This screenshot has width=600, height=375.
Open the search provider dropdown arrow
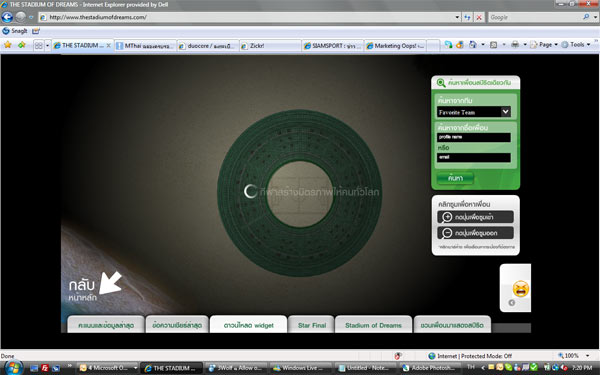(x=595, y=17)
